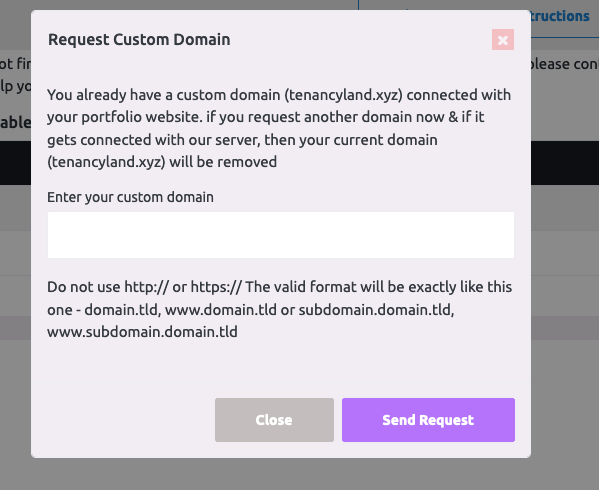Click the "http://" text in the hint
599x490 pixels.
[146, 287]
